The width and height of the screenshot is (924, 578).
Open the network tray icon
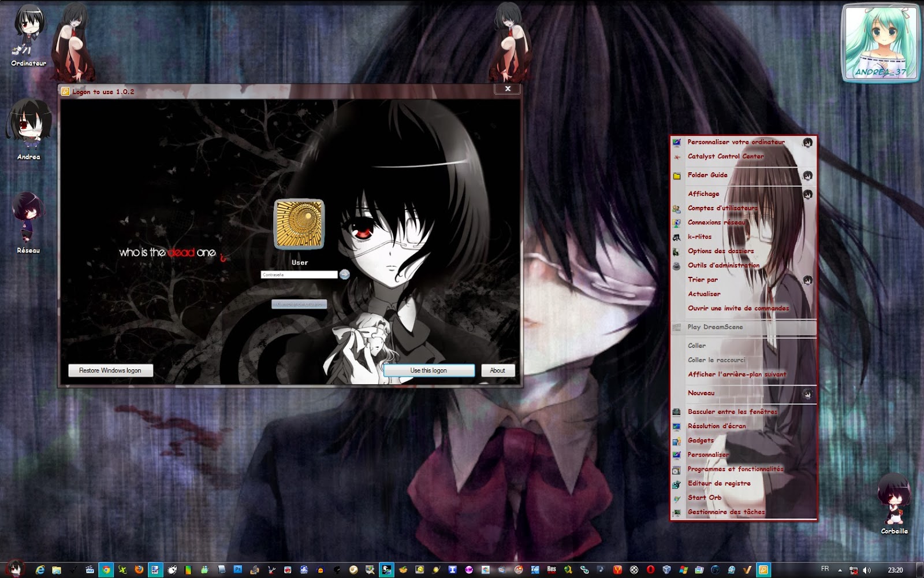854,570
